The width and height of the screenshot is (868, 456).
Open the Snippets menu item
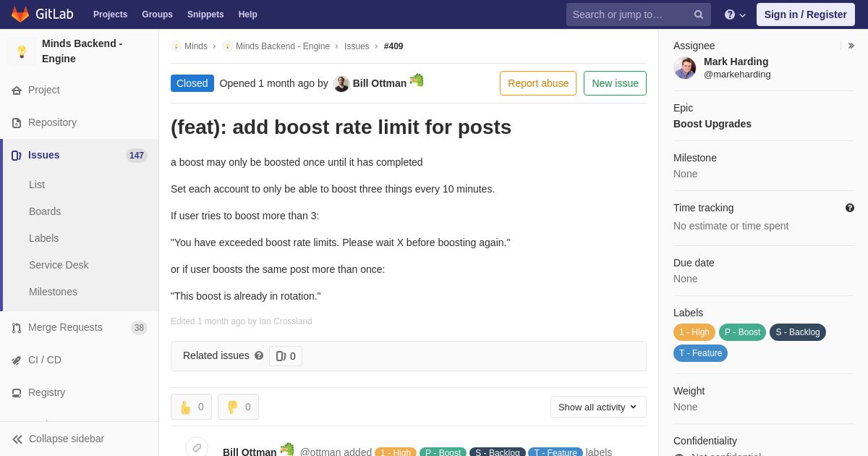[x=205, y=14]
